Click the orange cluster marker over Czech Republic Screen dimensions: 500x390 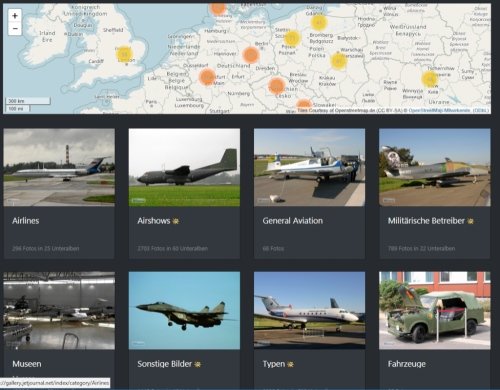(x=276, y=86)
